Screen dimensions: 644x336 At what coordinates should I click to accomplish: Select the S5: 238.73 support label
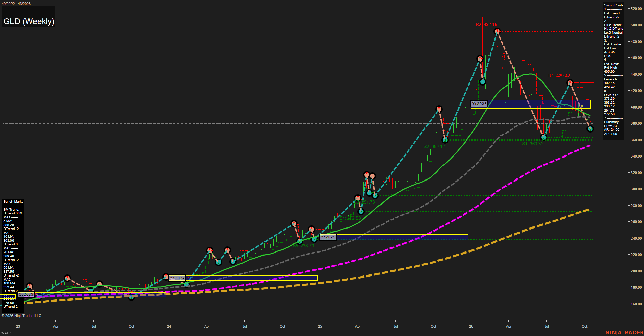(303, 246)
